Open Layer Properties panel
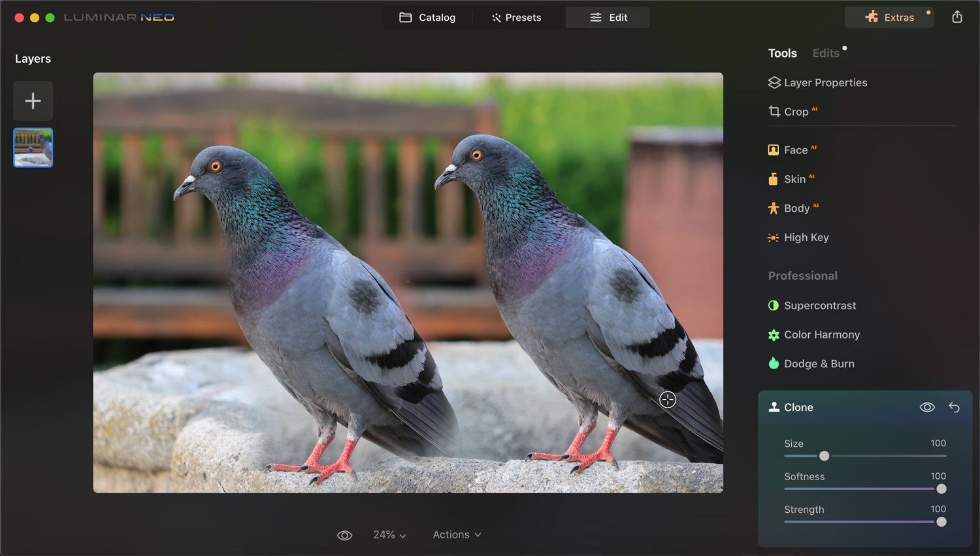 click(x=825, y=83)
